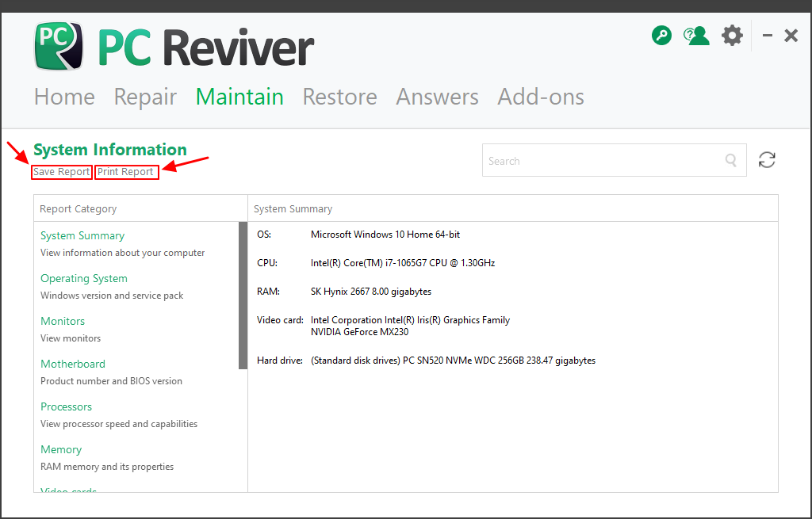
Task: Click 'View processor speed and capabilities' text
Action: click(x=119, y=424)
